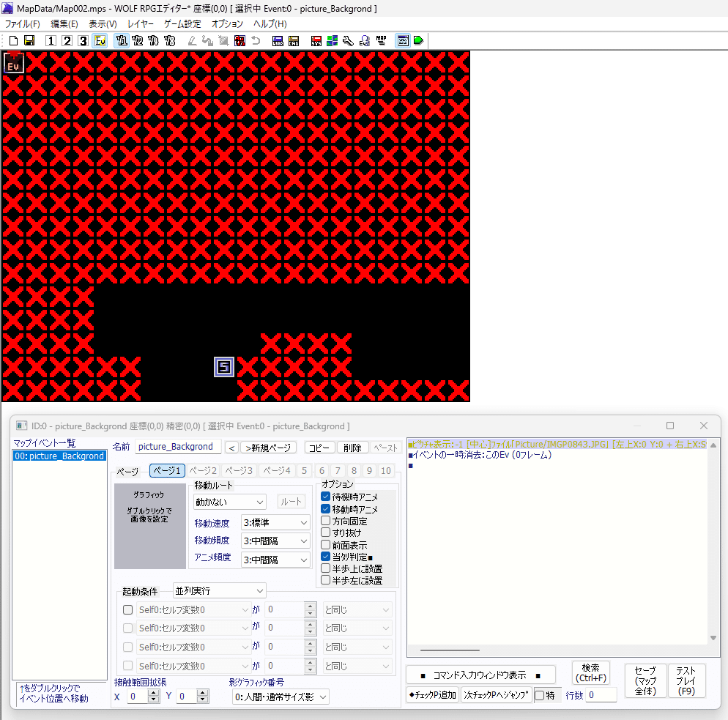Select the Ev event at map corner
This screenshot has height=720, width=728.
(x=13, y=62)
